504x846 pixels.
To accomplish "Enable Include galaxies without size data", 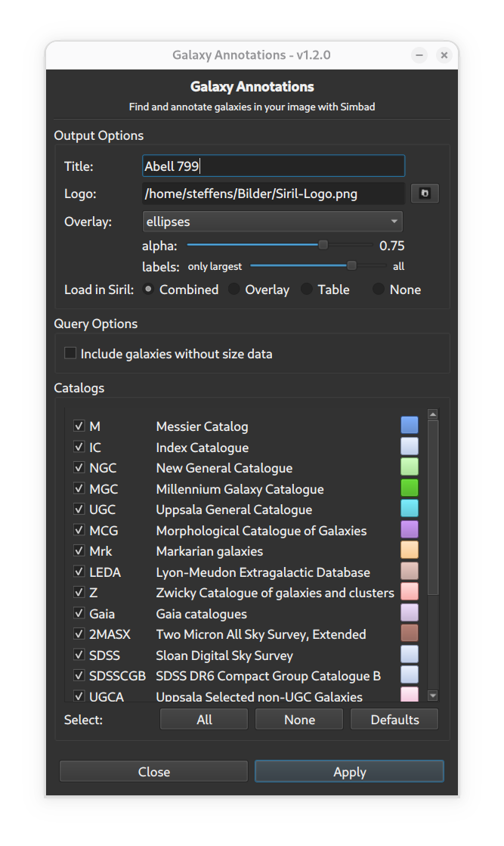I will pos(70,353).
